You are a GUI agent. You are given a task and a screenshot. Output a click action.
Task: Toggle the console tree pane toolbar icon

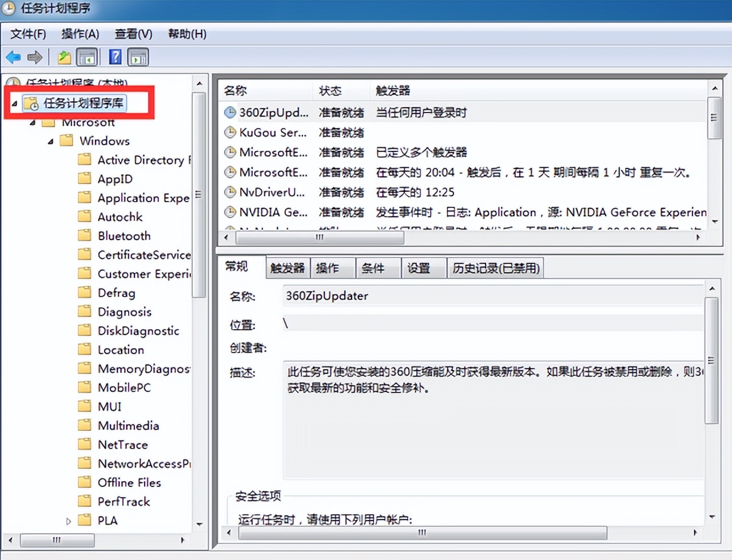click(x=86, y=57)
